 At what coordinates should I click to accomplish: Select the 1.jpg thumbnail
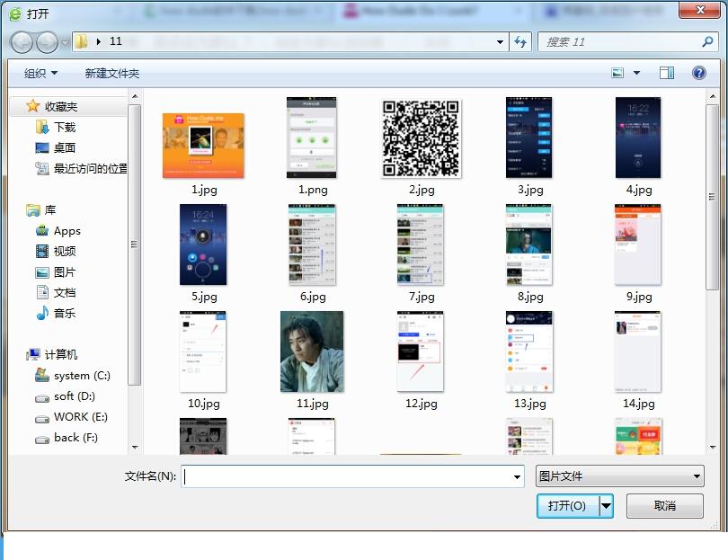(203, 145)
